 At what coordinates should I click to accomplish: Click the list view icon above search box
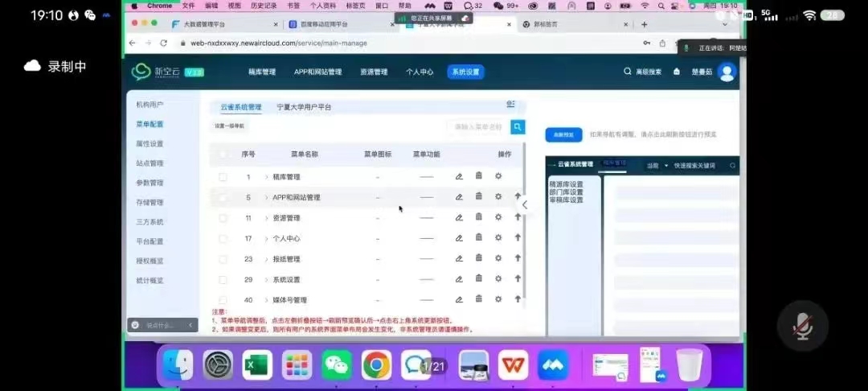click(x=510, y=105)
